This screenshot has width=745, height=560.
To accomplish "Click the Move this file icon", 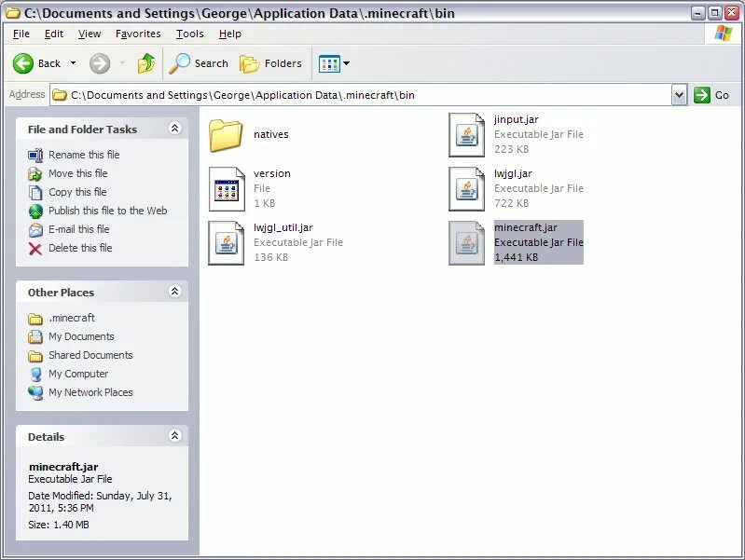I will pos(35,174).
